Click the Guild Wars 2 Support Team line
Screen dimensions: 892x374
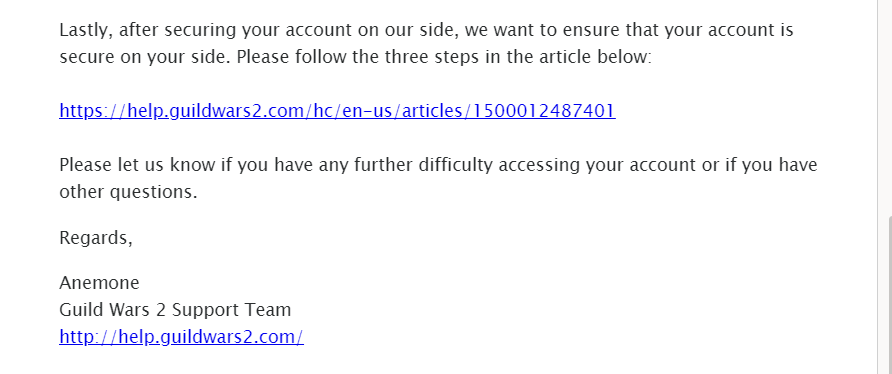click(x=175, y=310)
